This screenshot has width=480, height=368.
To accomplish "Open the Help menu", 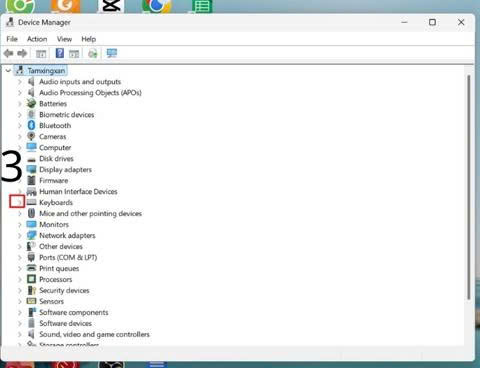I will [x=89, y=39].
